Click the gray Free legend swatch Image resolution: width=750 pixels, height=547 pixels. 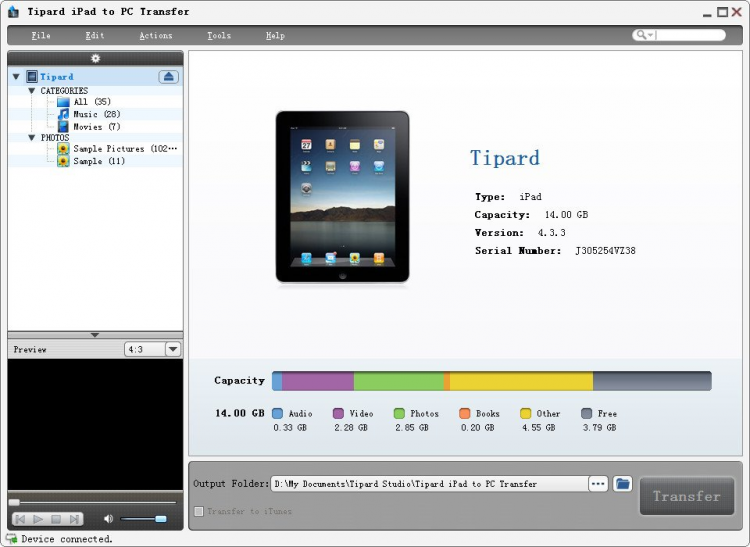(x=586, y=413)
